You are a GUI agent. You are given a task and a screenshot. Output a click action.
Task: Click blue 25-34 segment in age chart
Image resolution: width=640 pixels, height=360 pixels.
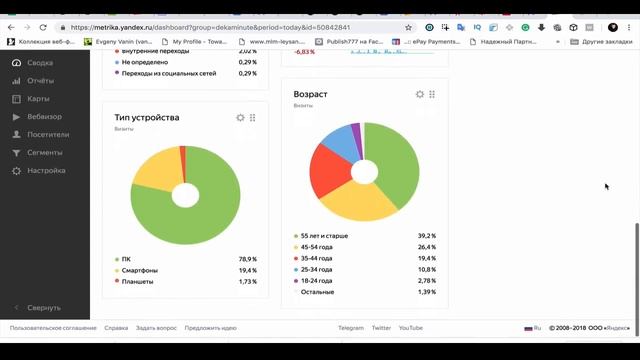point(341,143)
